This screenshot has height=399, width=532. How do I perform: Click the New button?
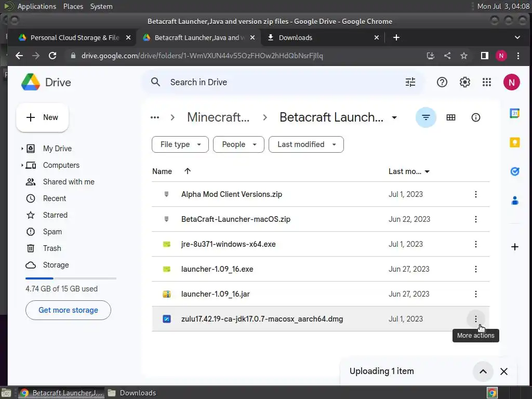tap(43, 117)
